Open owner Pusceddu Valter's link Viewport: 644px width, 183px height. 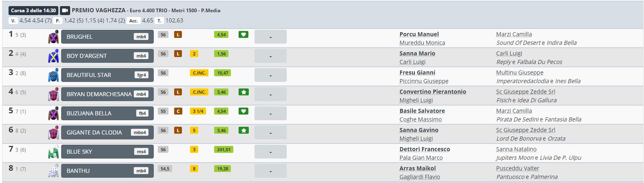518,168
